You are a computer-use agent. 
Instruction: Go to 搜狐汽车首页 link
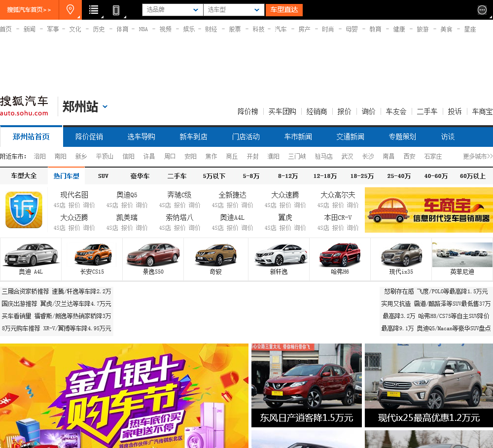(29, 10)
